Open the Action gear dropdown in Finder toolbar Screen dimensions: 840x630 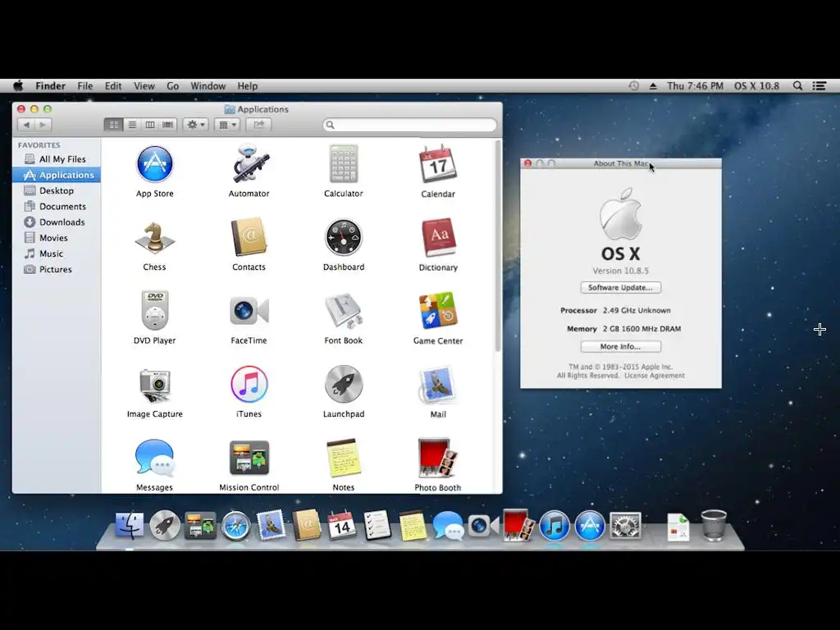195,125
